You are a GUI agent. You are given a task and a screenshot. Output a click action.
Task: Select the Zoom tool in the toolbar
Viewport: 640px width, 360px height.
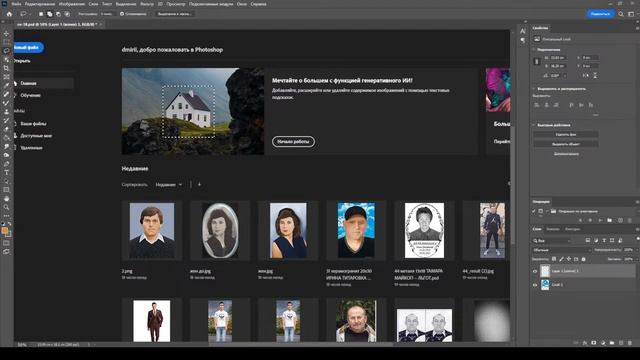pos(6,207)
